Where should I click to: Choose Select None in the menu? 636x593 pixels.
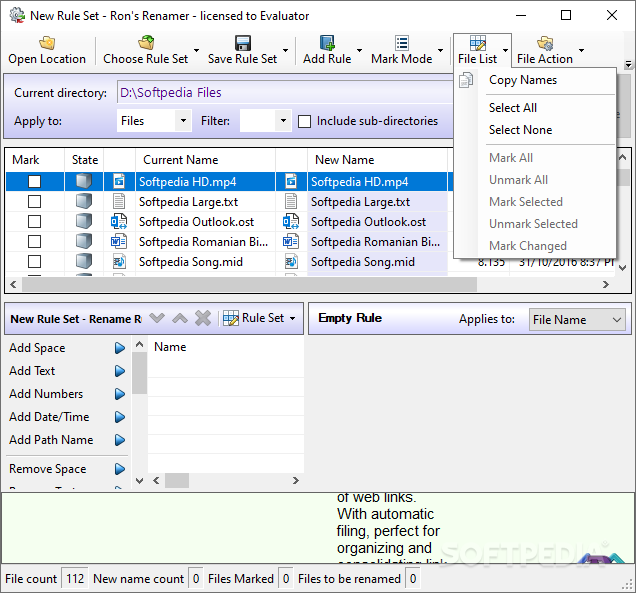(x=535, y=130)
